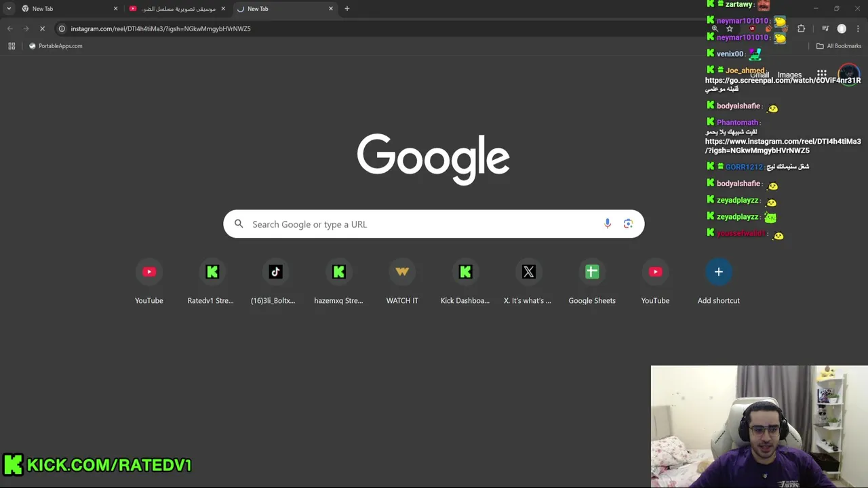Close the currently loading New Tab

[331, 9]
